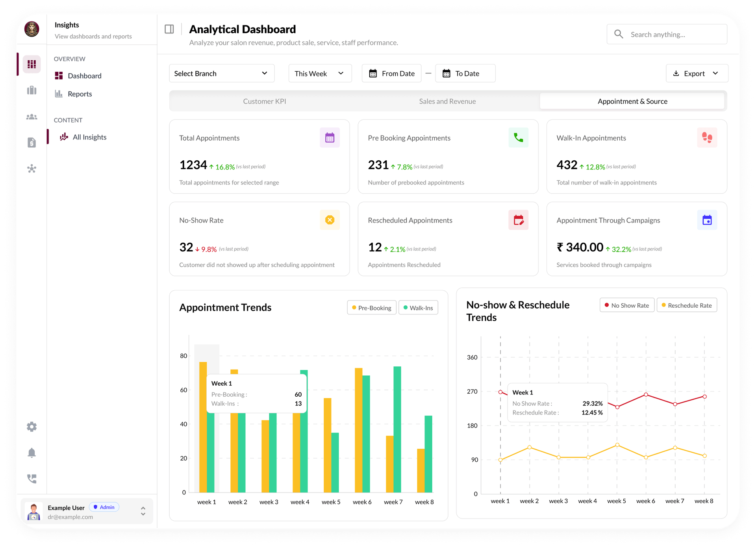Open All Insights under Content
The width and height of the screenshot is (756, 548).
90,137
